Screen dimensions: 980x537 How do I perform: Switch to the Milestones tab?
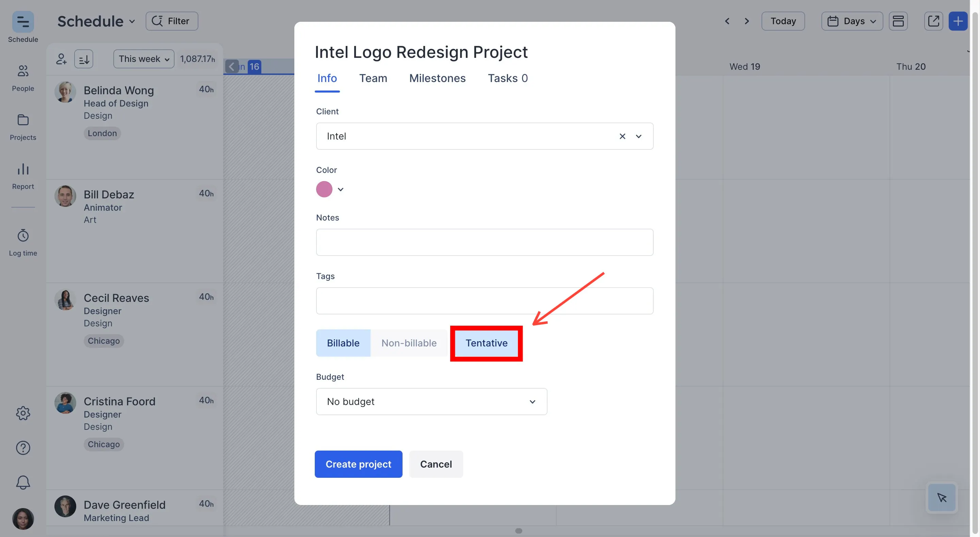[x=438, y=78]
